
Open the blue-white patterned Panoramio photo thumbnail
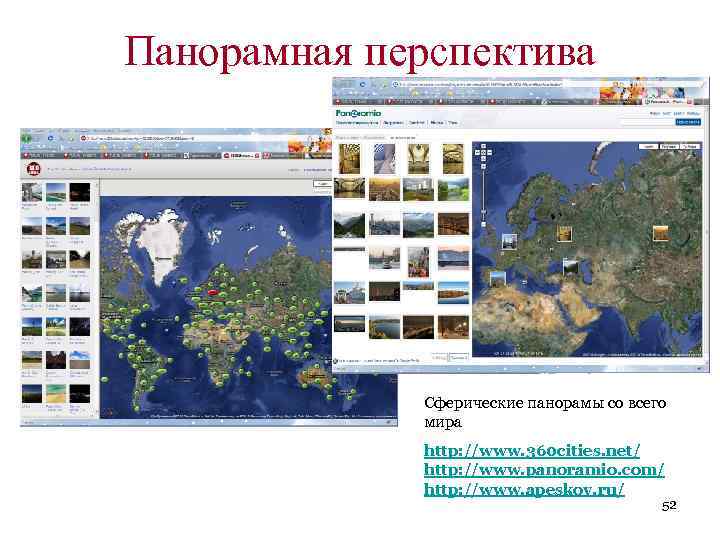(x=384, y=159)
